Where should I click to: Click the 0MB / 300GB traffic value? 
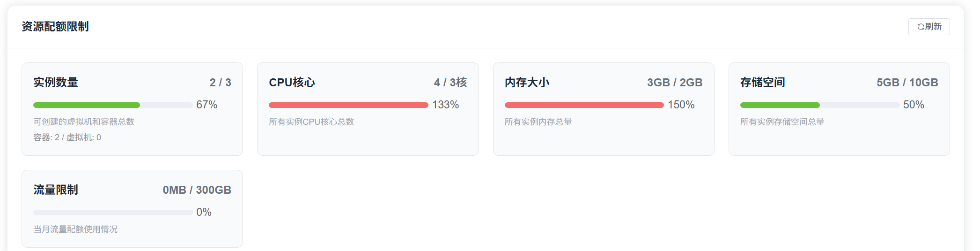(x=197, y=190)
